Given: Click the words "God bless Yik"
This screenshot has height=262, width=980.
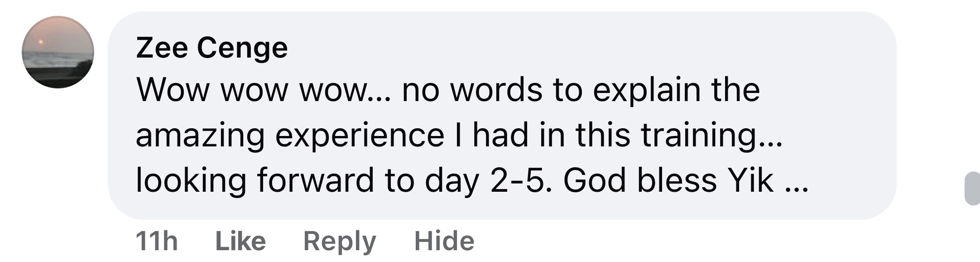Looking at the screenshot, I should coord(668,180).
